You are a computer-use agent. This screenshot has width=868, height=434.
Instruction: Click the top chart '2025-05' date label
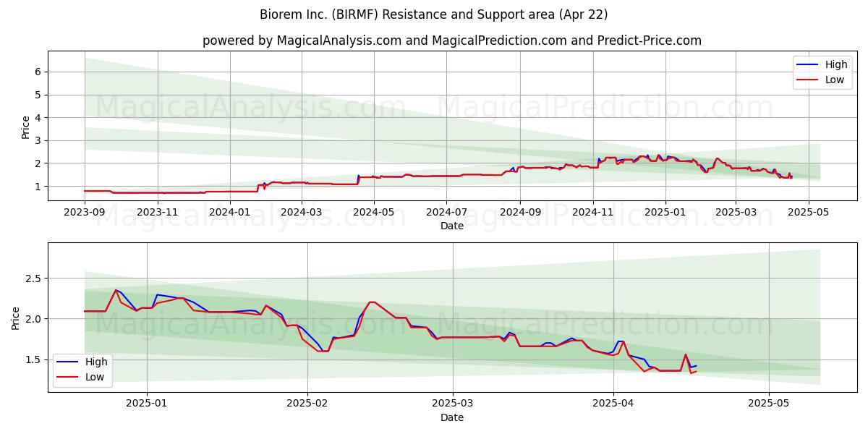click(809, 213)
